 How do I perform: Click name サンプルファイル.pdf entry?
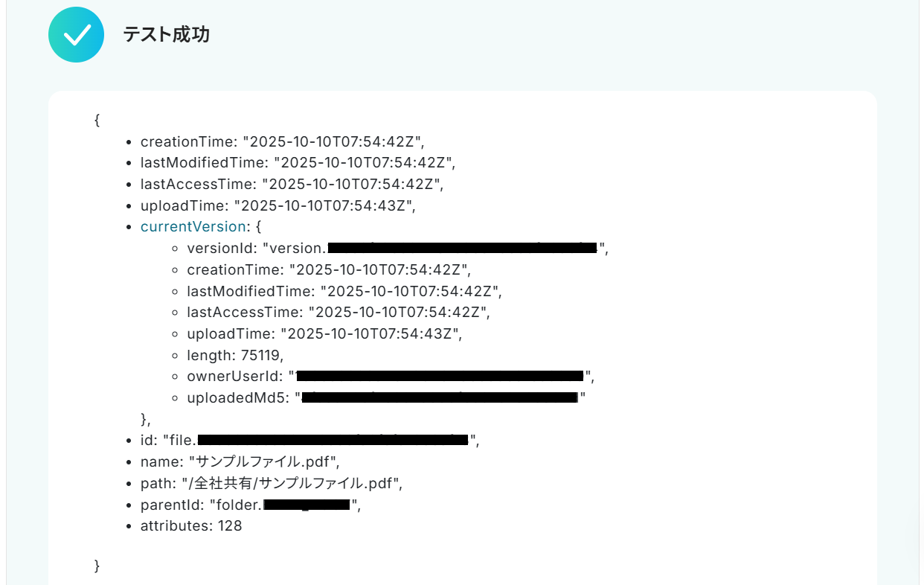click(x=240, y=461)
